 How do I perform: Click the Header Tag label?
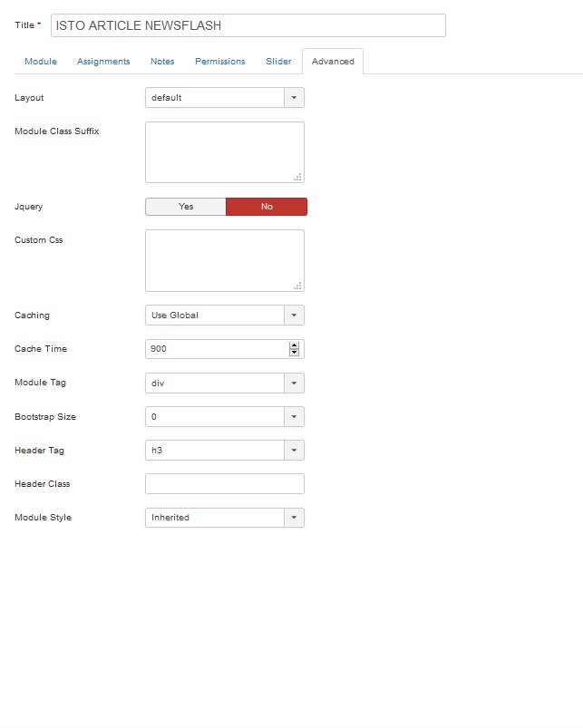[x=40, y=451]
